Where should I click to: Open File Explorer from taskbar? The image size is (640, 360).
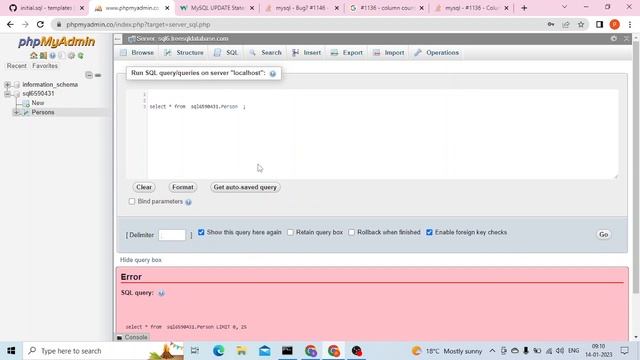241,351
